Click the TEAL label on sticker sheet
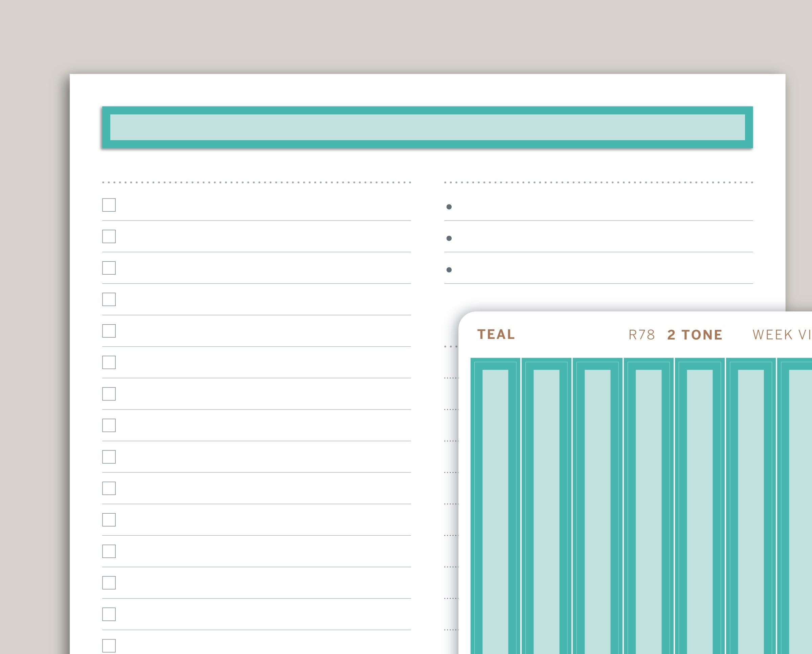 (496, 334)
